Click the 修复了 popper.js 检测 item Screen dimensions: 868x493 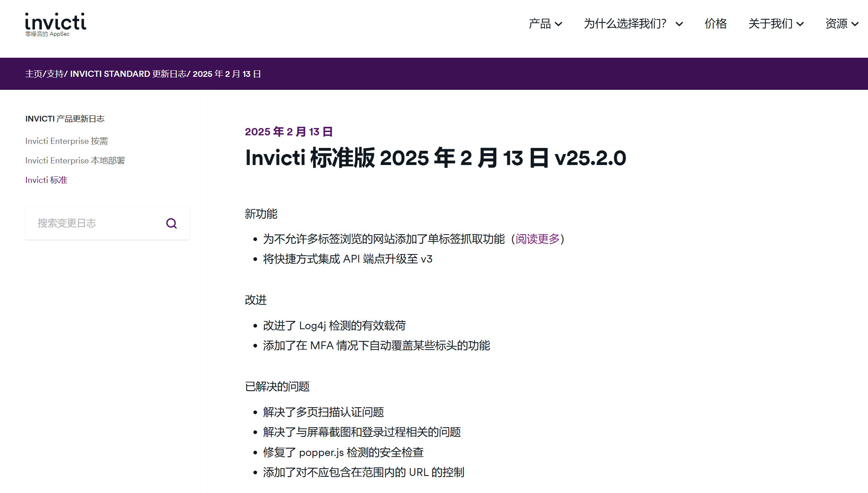pos(343,452)
